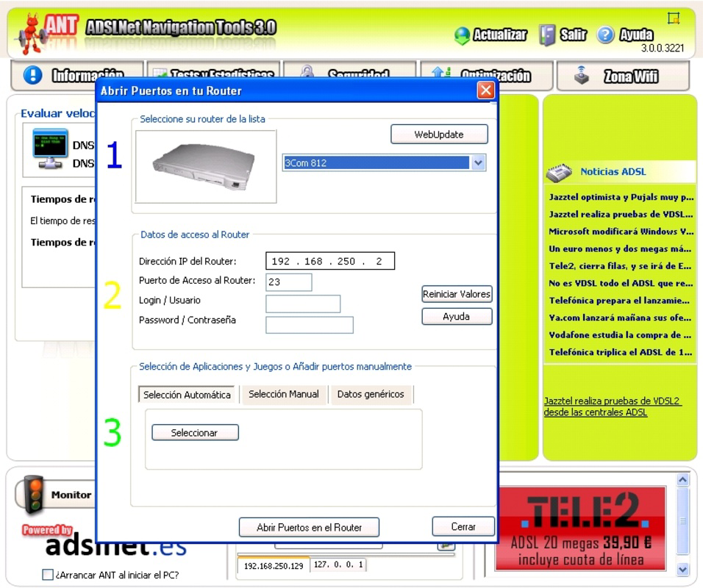Viewport: 703px width, 588px height.
Task: Click the DNS computer monitor icon
Action: pos(50,148)
